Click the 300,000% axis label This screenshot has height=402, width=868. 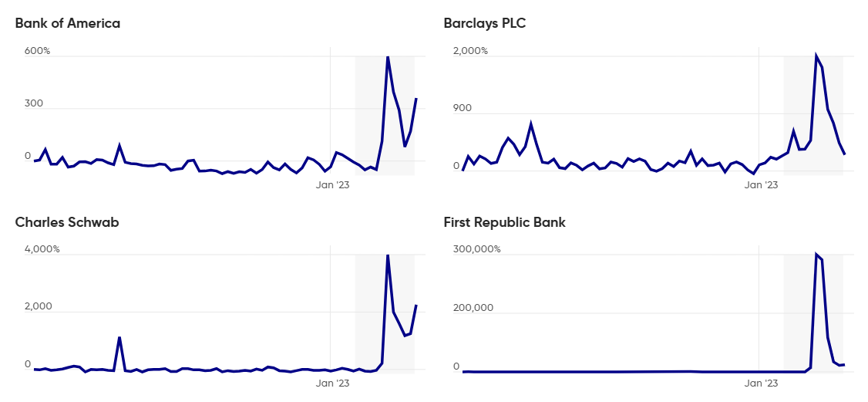coord(476,249)
